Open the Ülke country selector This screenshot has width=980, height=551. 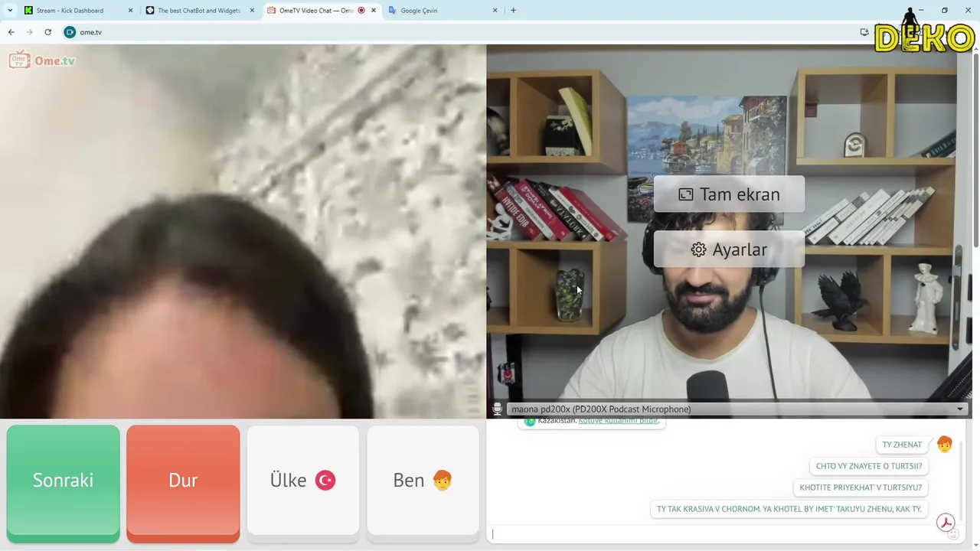pos(303,481)
